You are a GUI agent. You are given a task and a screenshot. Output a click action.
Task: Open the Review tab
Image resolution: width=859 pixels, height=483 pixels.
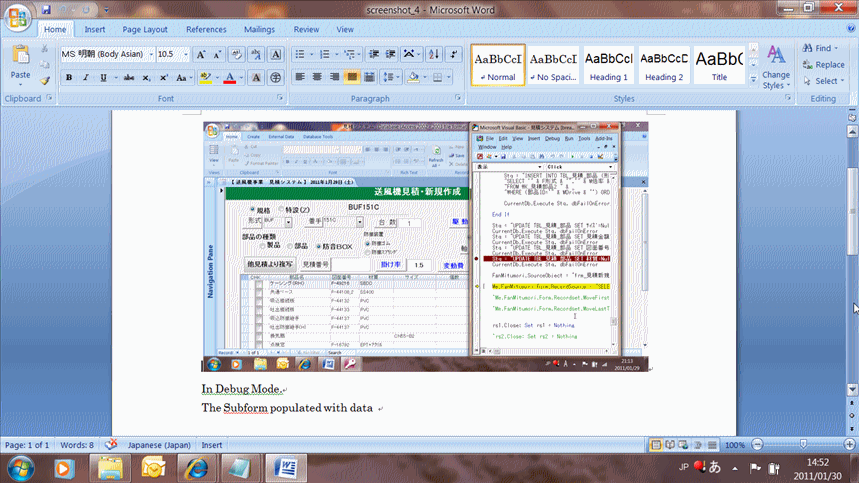click(x=306, y=30)
